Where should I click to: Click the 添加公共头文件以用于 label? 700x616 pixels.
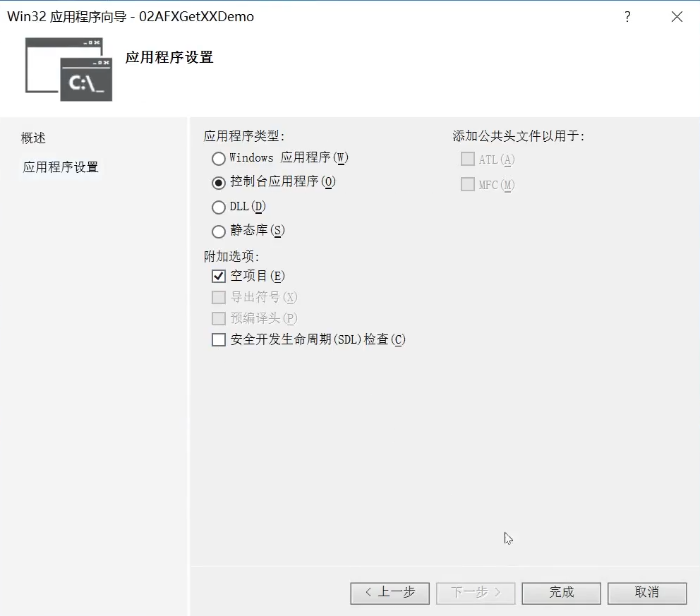pyautogui.click(x=519, y=135)
